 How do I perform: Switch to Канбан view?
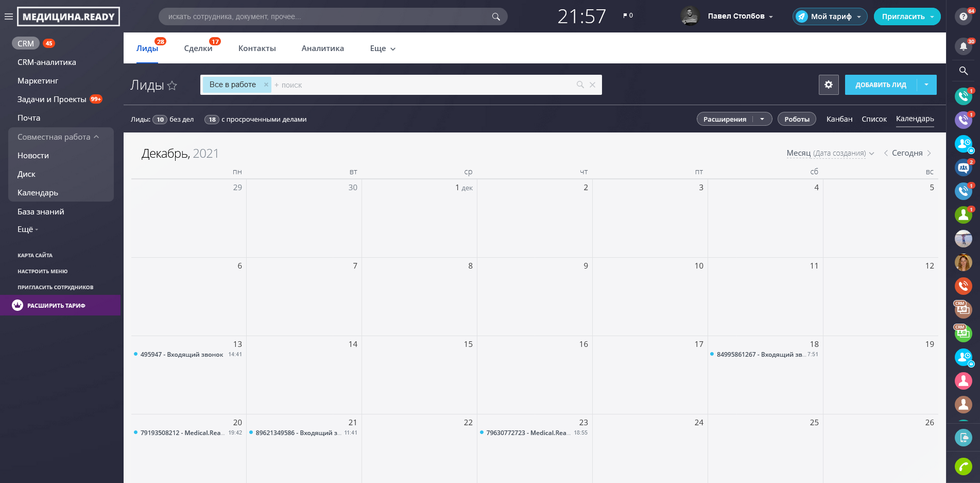click(x=839, y=119)
